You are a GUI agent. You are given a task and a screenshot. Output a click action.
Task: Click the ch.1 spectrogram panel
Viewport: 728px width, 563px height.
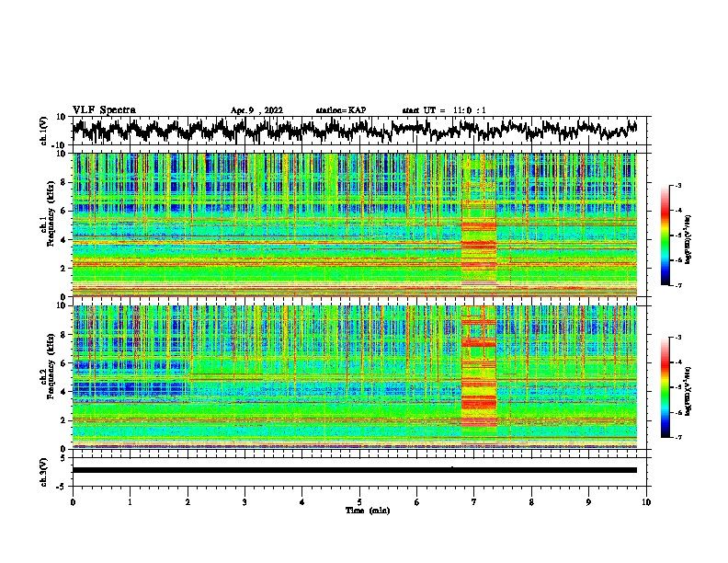(x=355, y=224)
